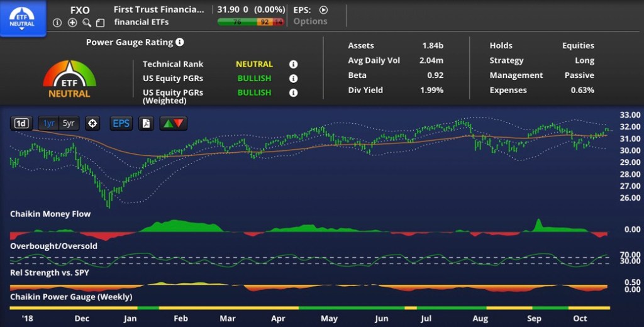This screenshot has width=644, height=327.
Task: Click the note icon next to the magnifier
Action: point(100,23)
